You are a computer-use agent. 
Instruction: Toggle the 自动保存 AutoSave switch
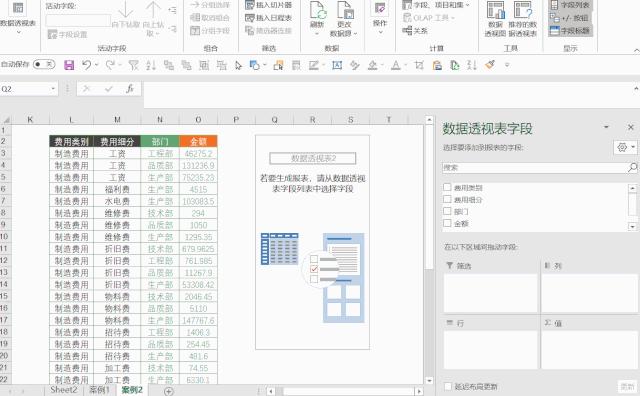[44, 64]
